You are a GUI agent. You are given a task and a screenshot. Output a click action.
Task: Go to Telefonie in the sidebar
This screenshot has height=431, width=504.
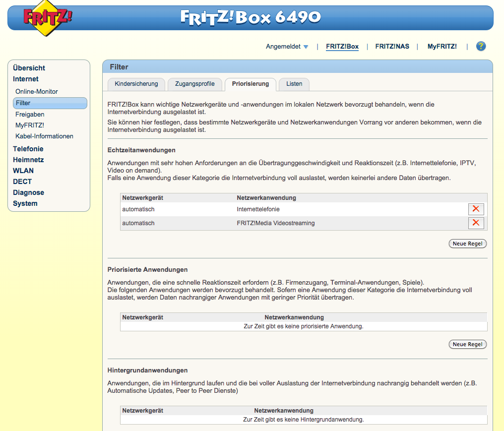[28, 149]
